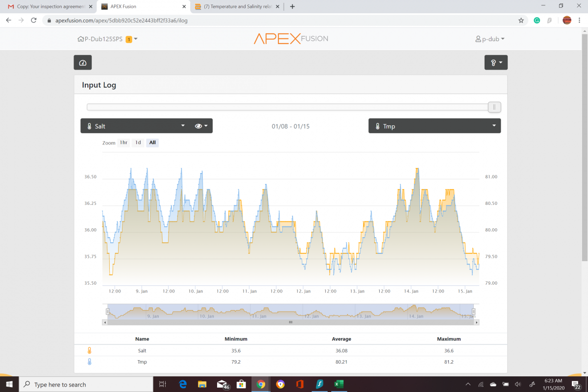
Task: Set chart zoom to 1hr
Action: 123,143
